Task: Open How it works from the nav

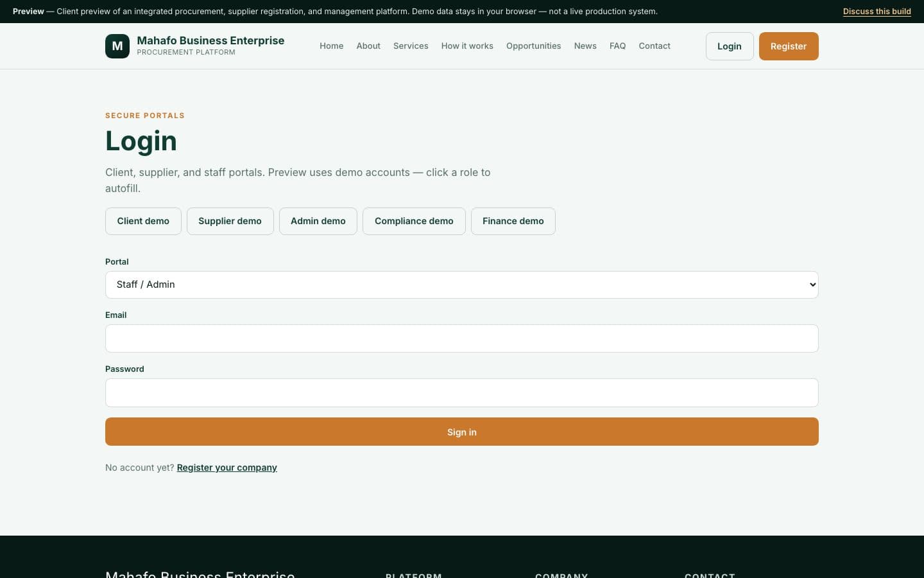Action: tap(467, 46)
